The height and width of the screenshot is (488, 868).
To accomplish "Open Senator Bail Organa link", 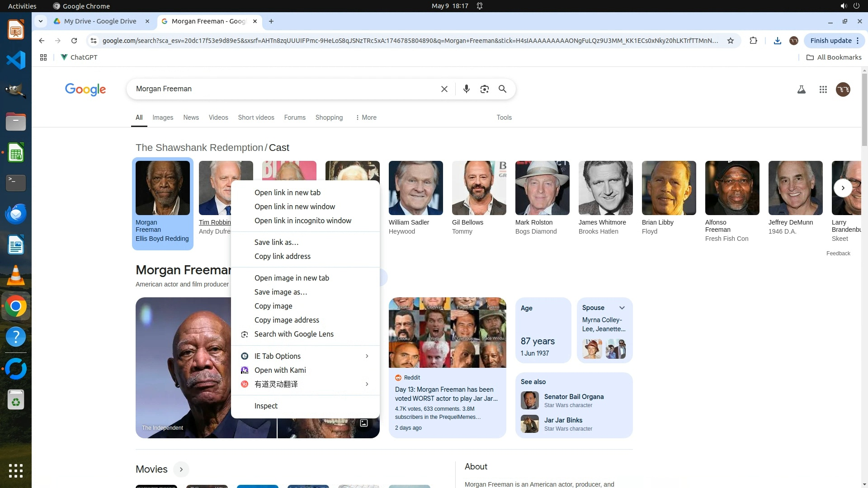I will [x=574, y=397].
